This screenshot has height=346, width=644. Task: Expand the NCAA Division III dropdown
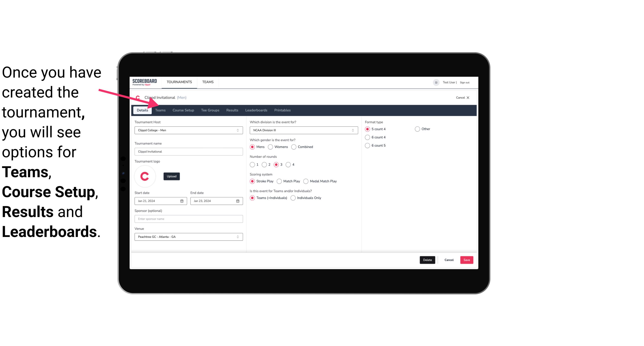coord(352,130)
